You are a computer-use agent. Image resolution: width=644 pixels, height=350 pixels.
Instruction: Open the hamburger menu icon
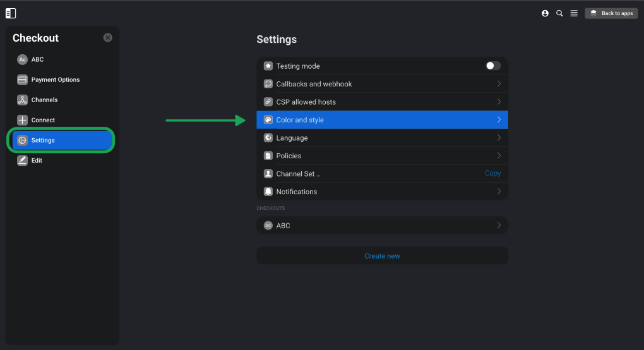(574, 13)
